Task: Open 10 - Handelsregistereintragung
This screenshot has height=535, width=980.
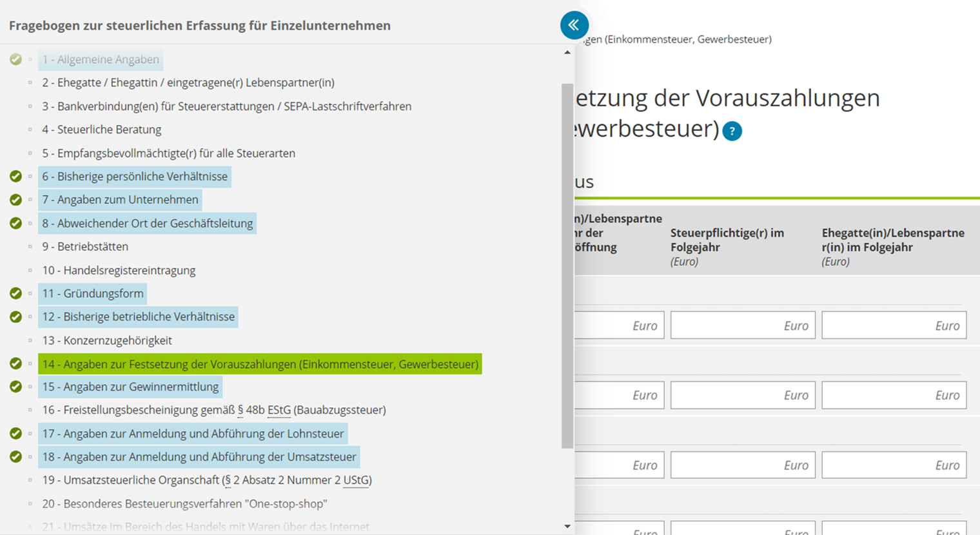Action: pyautogui.click(x=119, y=270)
